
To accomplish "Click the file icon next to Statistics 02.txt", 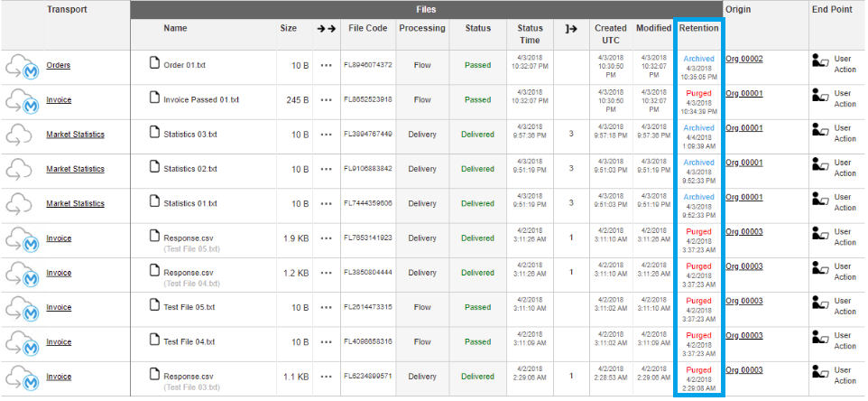I will coord(154,168).
